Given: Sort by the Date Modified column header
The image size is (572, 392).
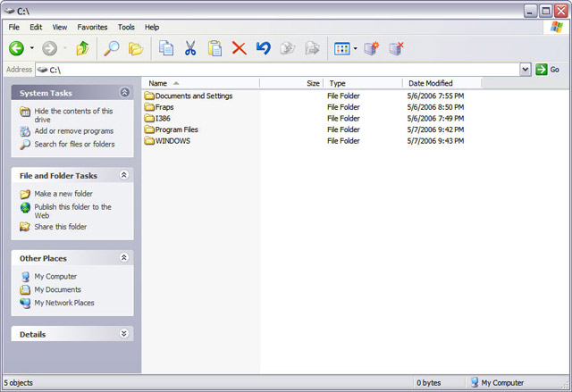Looking at the screenshot, I should [x=442, y=83].
